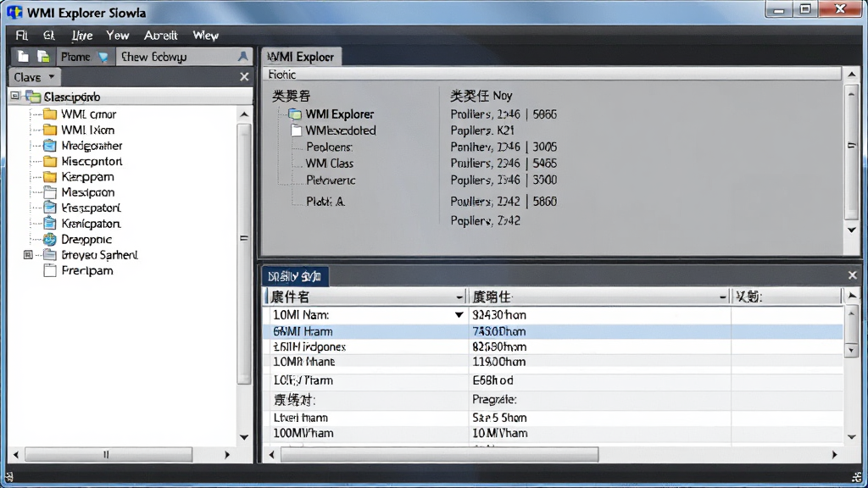Click the tree panel vertical scrollbar thumb
The image size is (868, 488).
[x=243, y=253]
